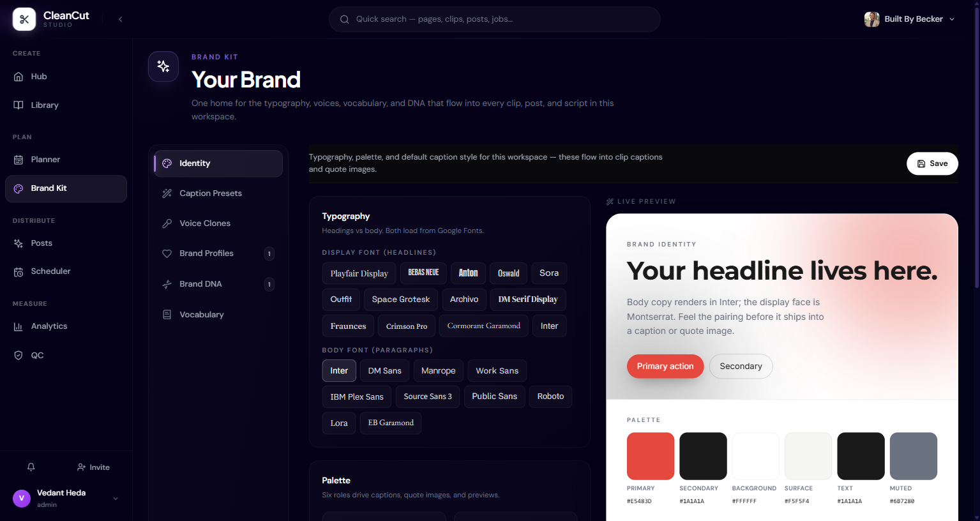The height and width of the screenshot is (521, 980).
Task: Click the Caption Presets wand icon
Action: (x=167, y=193)
